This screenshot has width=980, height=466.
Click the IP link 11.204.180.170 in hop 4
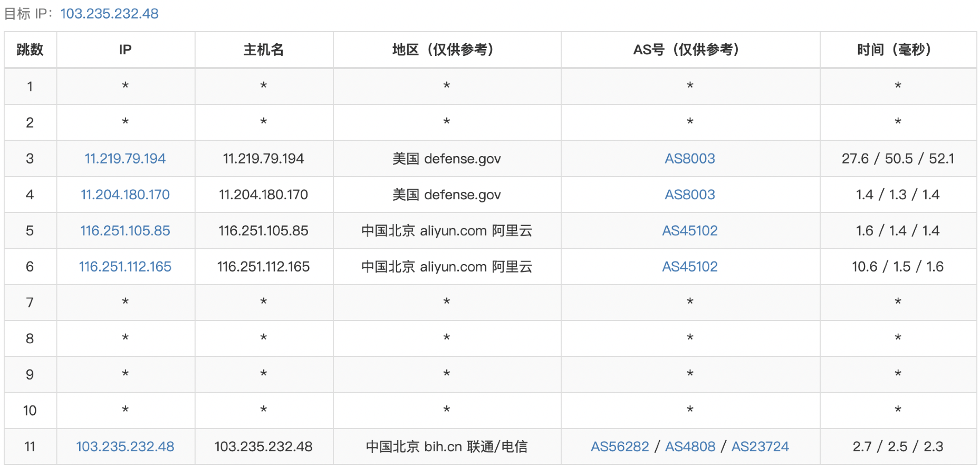(x=125, y=195)
